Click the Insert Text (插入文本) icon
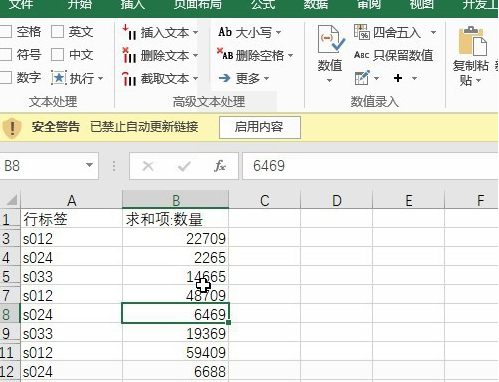This screenshot has width=499, height=382. coord(129,32)
